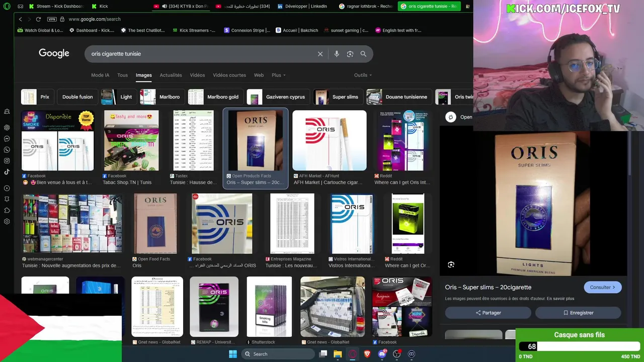Viewport: 644px width, 362px height.
Task: Click the Opera GX menu logo
Action: 7,7
